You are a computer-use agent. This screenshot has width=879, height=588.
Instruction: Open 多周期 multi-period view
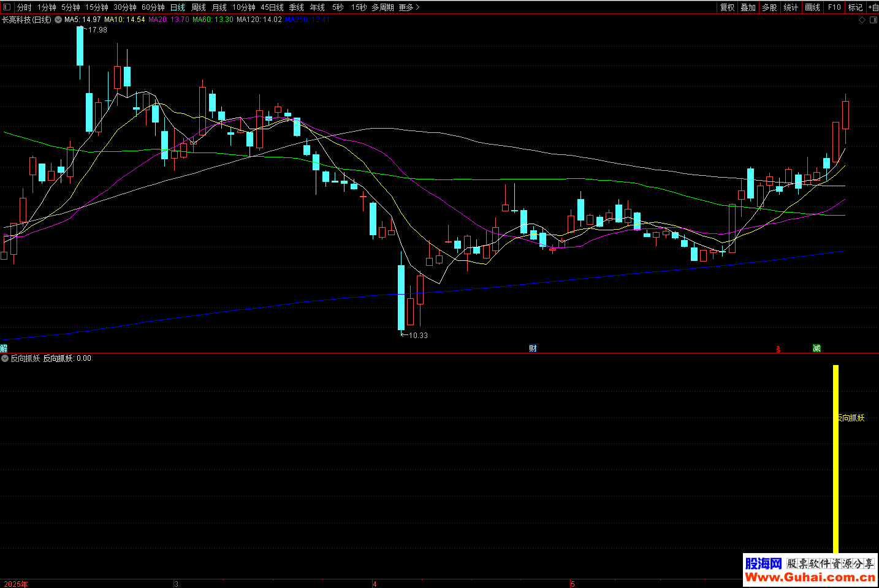(x=382, y=7)
